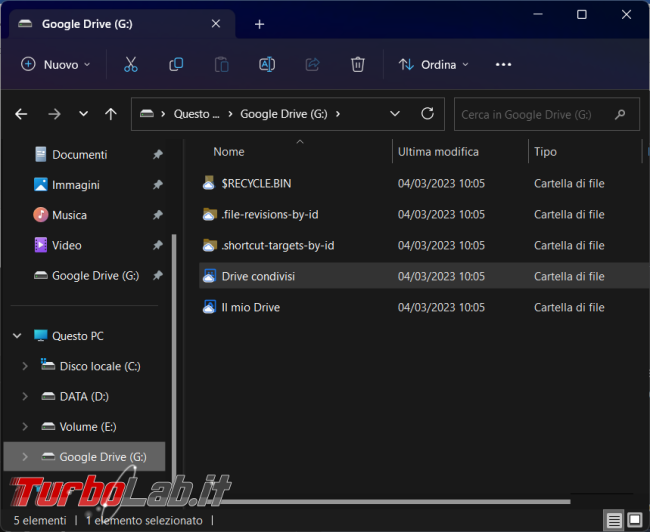Select the $RECYCLE.BIN row name
The width and height of the screenshot is (650, 532).
(256, 183)
